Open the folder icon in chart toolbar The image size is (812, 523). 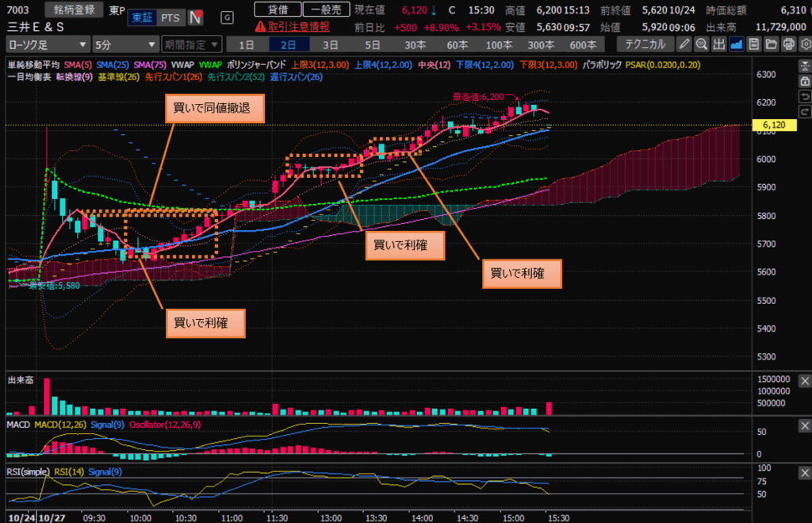click(x=771, y=43)
